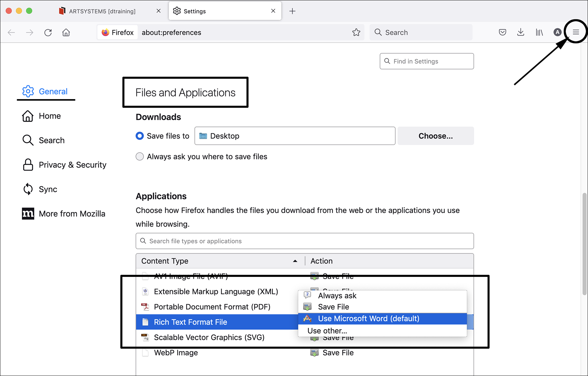Open a new tab with plus button
The height and width of the screenshot is (376, 588).
(x=292, y=11)
